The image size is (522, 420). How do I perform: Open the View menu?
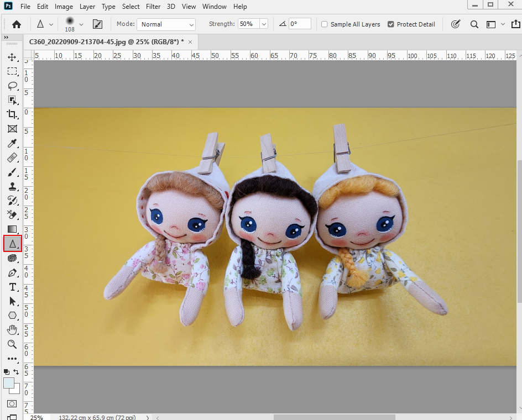(x=189, y=6)
